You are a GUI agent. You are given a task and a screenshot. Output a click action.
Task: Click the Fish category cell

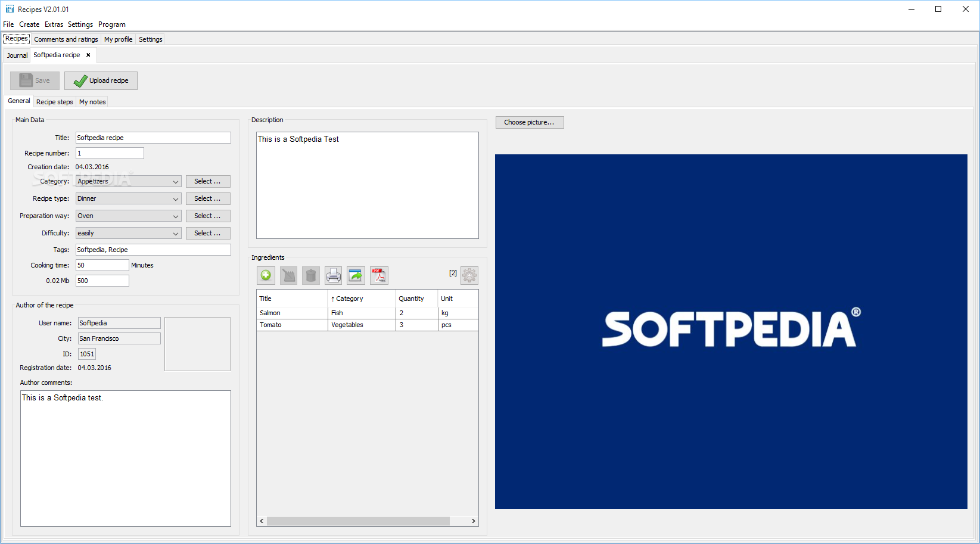362,313
